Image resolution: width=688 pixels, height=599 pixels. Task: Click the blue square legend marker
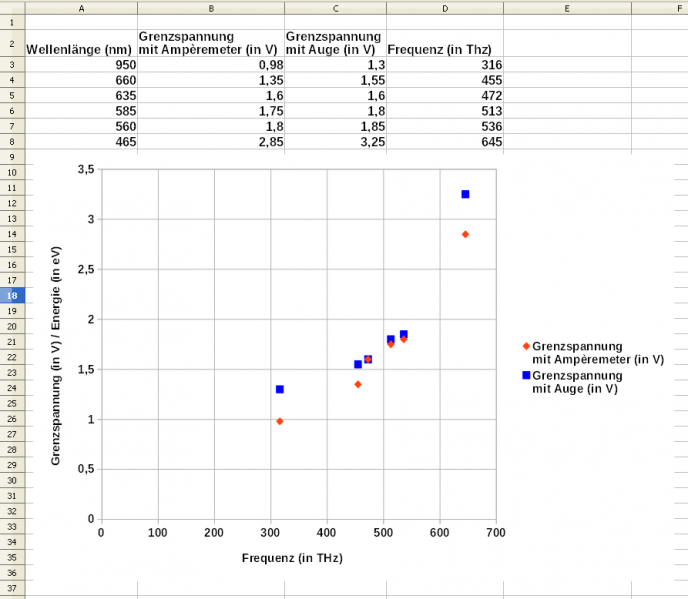pos(526,376)
